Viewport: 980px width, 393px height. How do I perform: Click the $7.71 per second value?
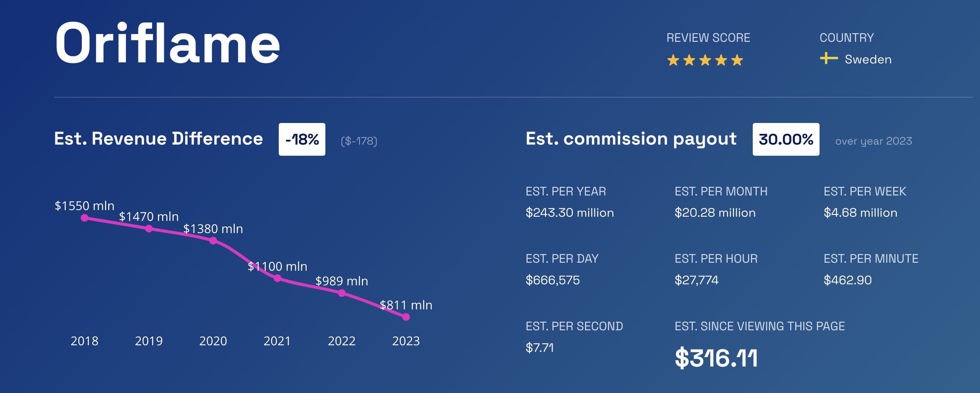point(539,348)
